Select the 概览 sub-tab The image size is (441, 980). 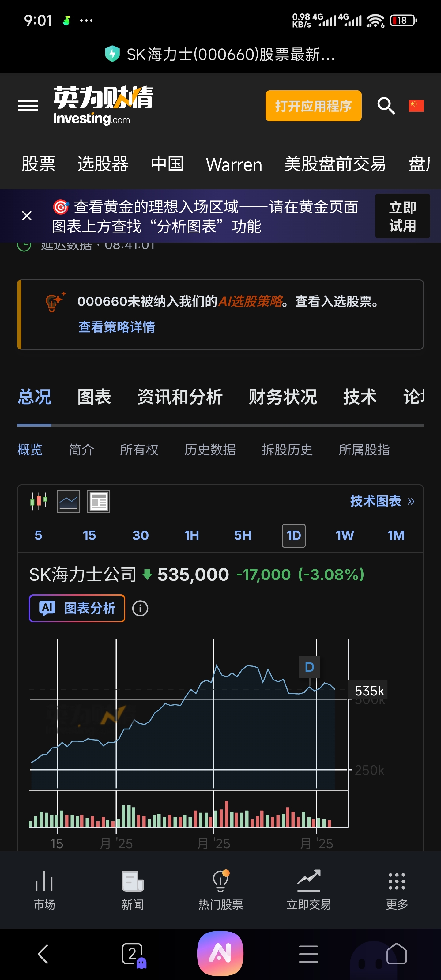pyautogui.click(x=30, y=450)
